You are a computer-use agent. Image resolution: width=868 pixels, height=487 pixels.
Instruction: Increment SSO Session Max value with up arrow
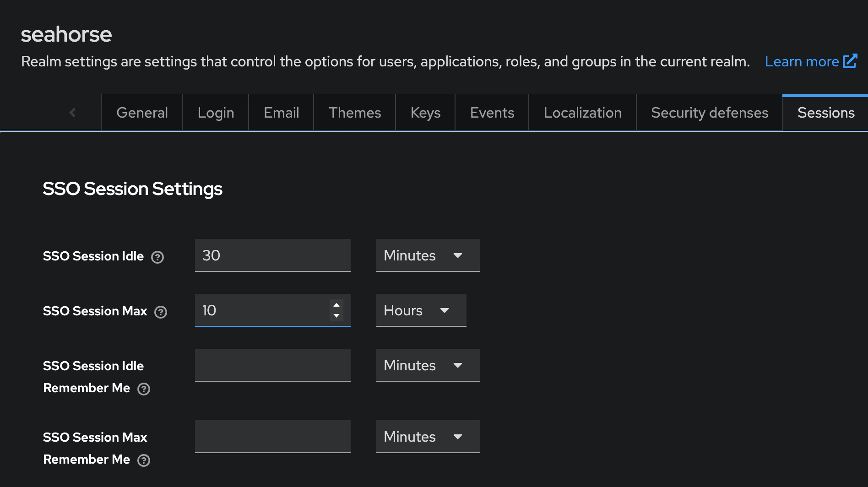tap(336, 305)
